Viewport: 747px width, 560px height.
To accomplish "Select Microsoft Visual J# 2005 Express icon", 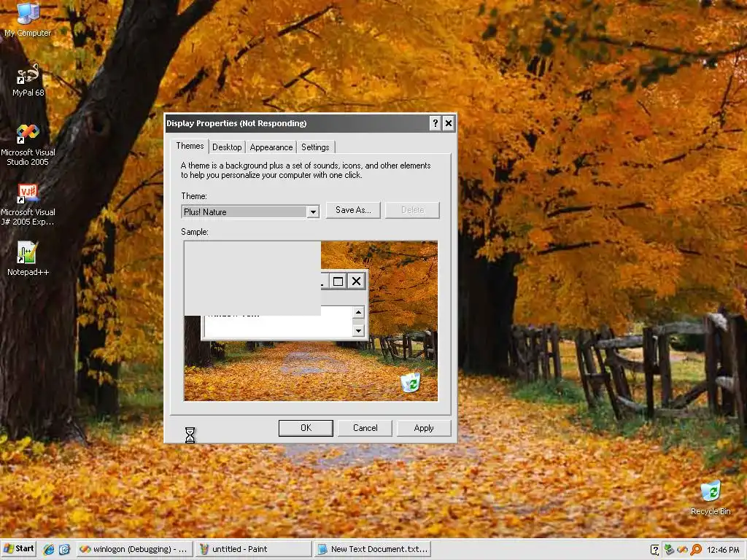I will [28, 205].
